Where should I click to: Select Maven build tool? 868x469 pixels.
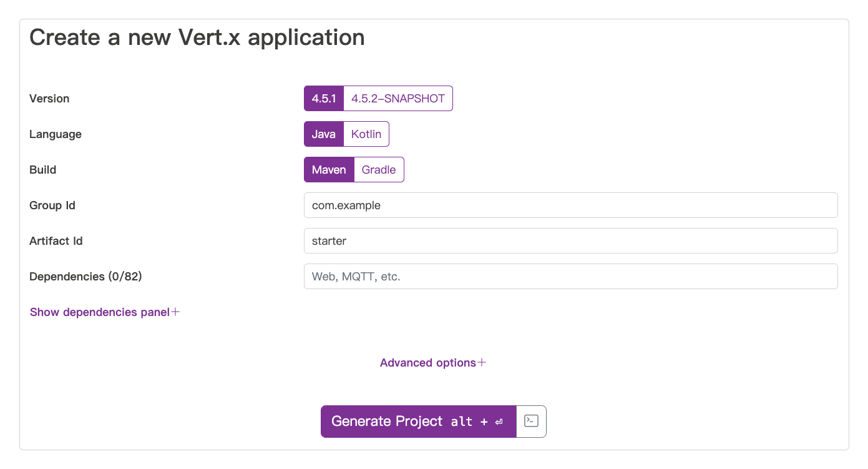(x=329, y=170)
